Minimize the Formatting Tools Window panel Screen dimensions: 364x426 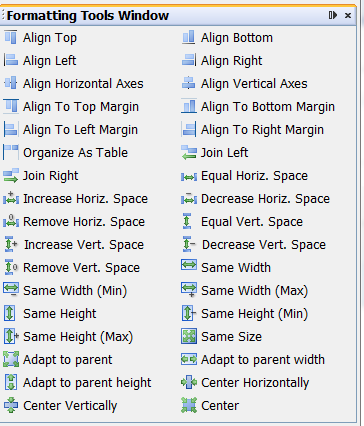pos(332,15)
